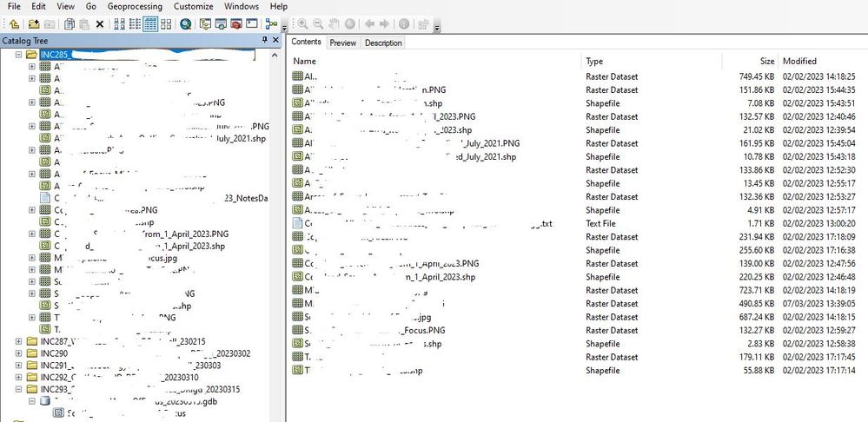This screenshot has width=868, height=422.
Task: Expand the INC287 folder node
Action: (x=19, y=341)
